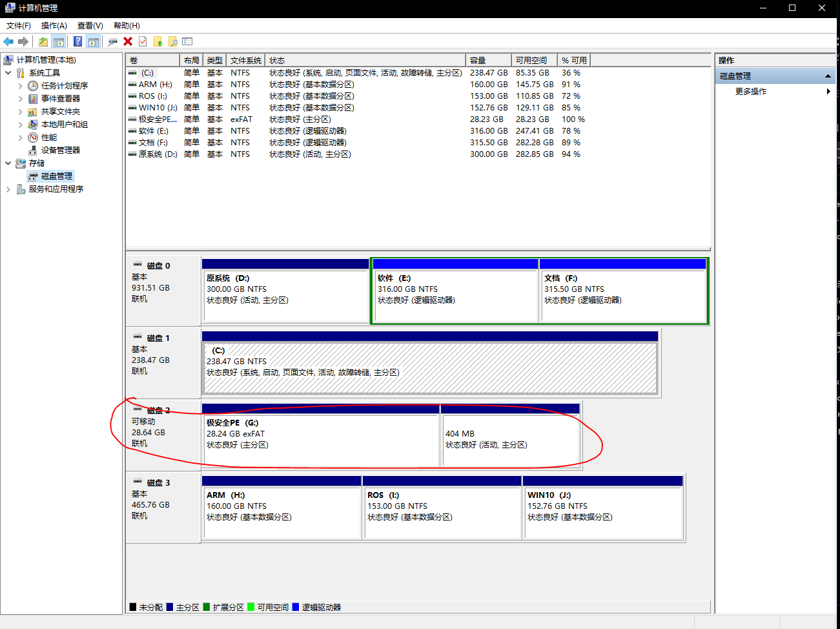Expand the 更多操作 submenu arrow

[828, 92]
